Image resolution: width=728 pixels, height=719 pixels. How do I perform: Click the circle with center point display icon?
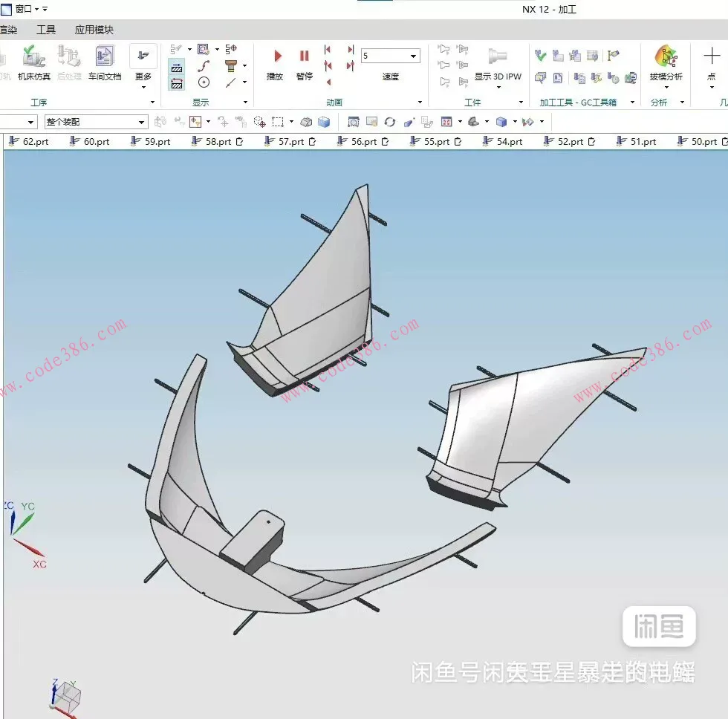coord(204,82)
